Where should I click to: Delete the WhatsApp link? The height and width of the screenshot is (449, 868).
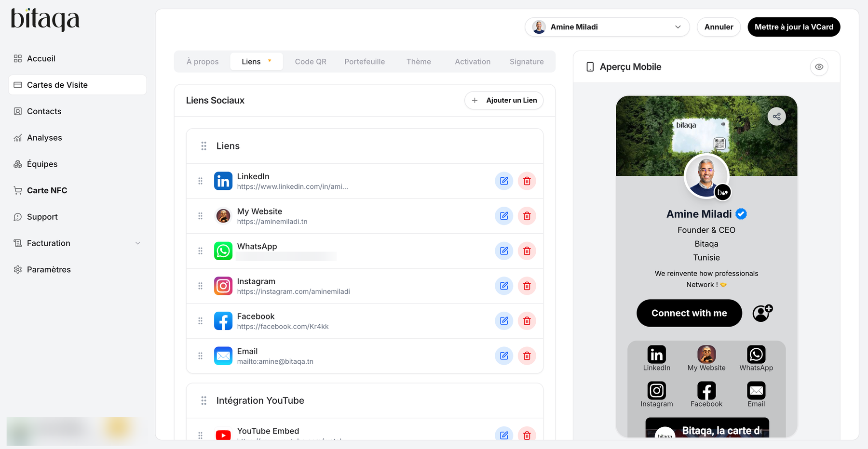(x=527, y=251)
